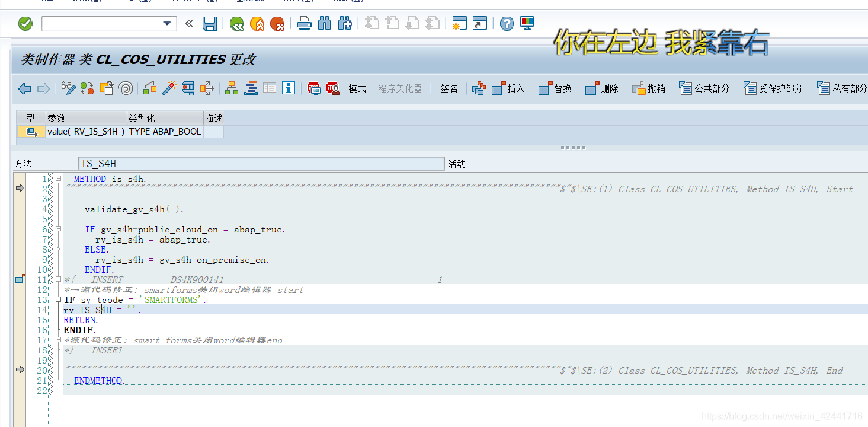The image size is (868, 427).
Task: Click the green checkmark Enter icon
Action: [x=25, y=24]
